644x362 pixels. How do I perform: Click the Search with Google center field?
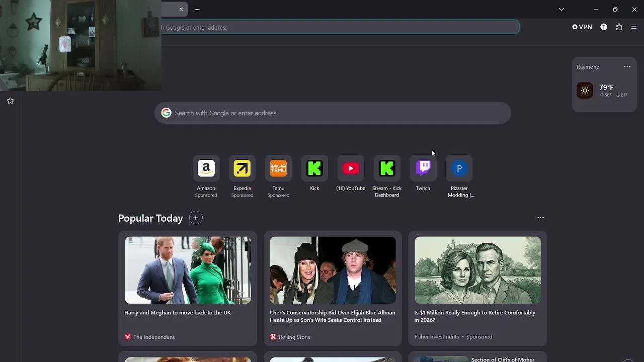[333, 113]
